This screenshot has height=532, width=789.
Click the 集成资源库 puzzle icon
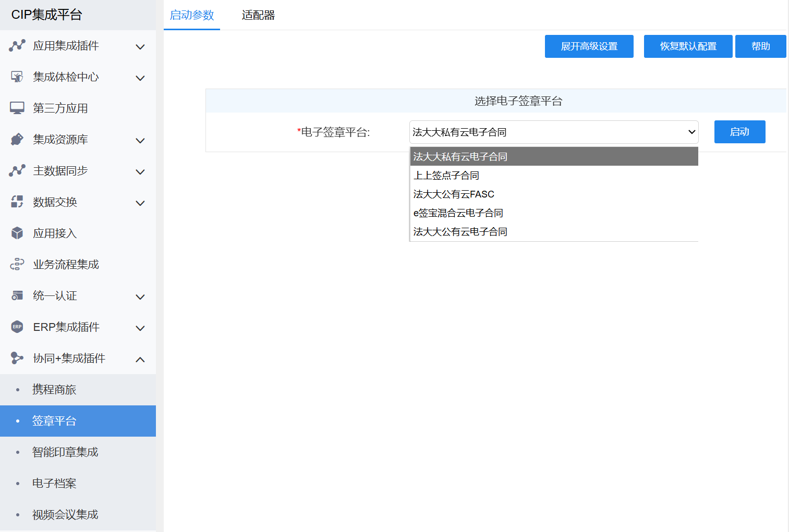tap(17, 140)
